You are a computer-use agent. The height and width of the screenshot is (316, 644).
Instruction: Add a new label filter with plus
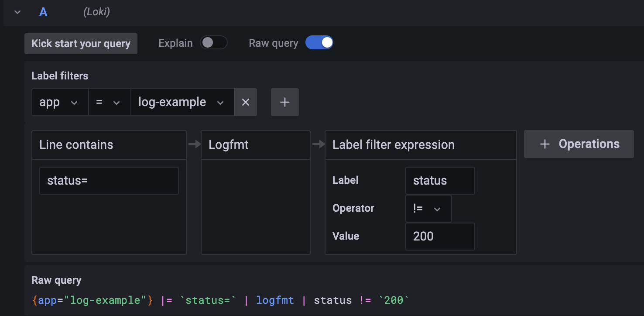(x=284, y=102)
